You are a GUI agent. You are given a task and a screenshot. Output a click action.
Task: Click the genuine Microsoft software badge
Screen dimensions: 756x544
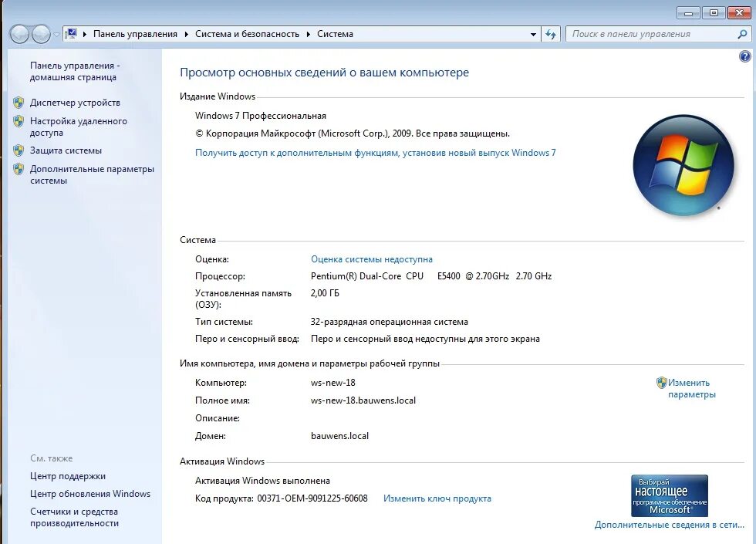pos(670,495)
